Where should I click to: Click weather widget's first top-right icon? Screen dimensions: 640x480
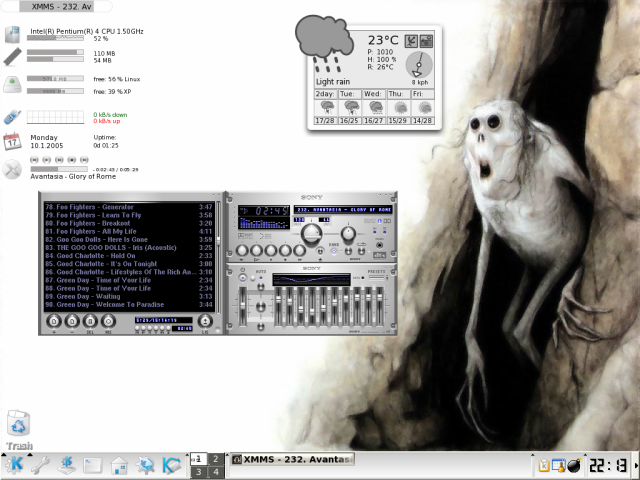[x=411, y=41]
